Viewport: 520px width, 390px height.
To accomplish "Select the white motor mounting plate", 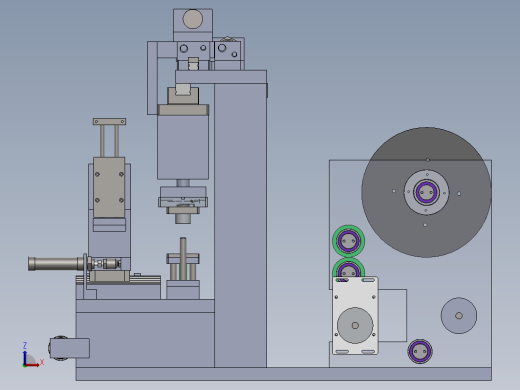I will 355,315.
